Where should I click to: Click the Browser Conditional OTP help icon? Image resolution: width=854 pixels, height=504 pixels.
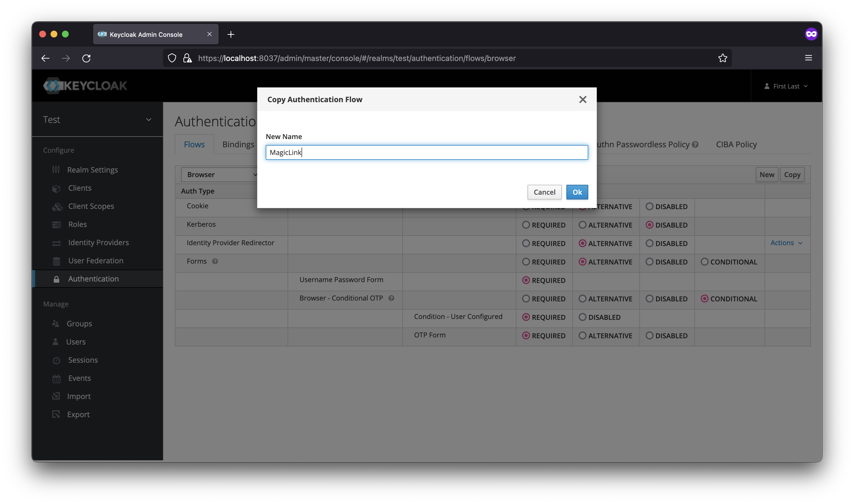[x=391, y=298]
